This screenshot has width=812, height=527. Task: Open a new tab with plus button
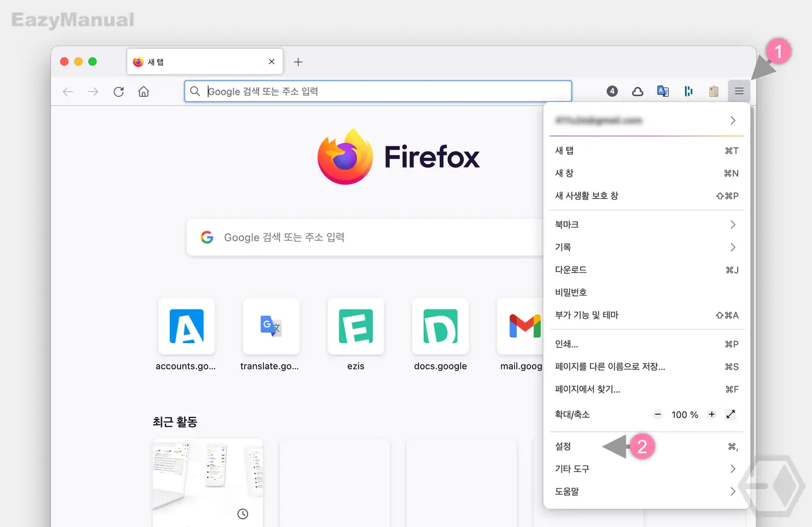(298, 62)
